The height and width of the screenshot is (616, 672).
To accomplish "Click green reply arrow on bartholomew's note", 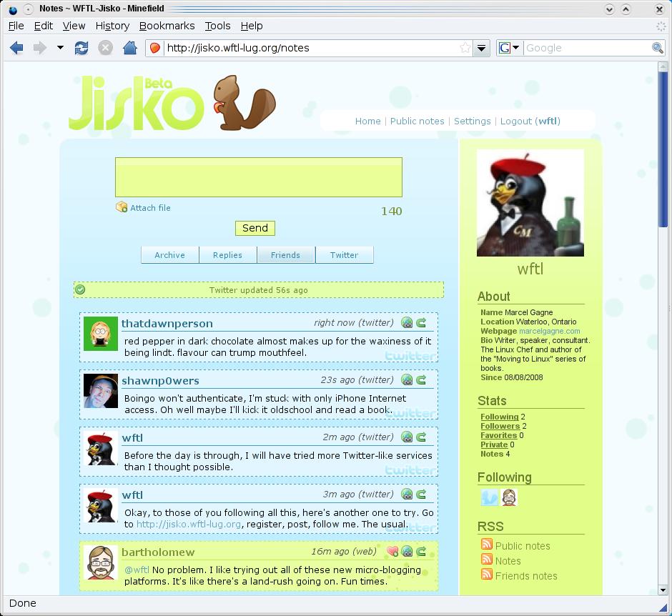I will pos(421,551).
